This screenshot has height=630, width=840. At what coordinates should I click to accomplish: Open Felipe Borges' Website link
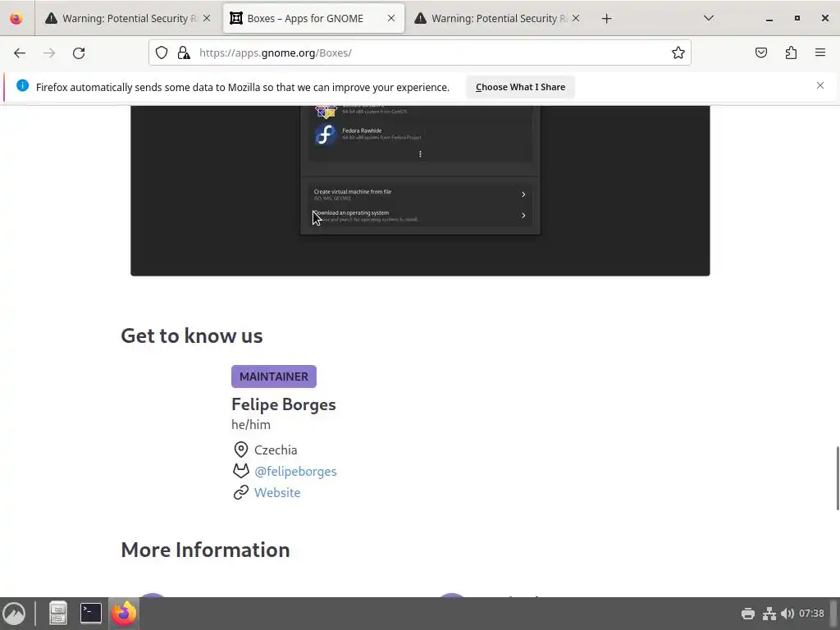277,493
